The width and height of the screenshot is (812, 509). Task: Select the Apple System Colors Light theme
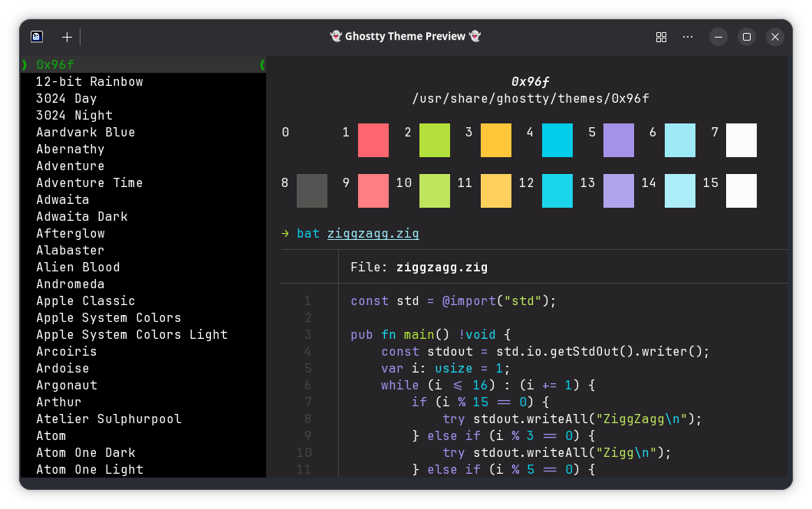click(x=132, y=334)
